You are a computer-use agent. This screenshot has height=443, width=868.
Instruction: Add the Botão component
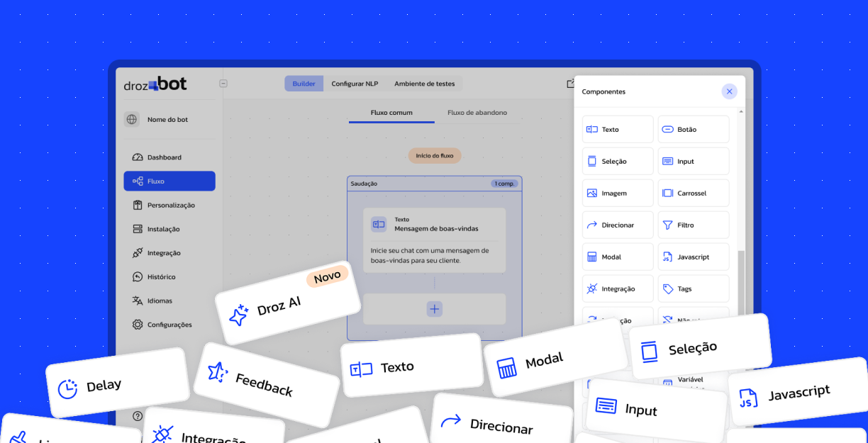[x=694, y=130]
